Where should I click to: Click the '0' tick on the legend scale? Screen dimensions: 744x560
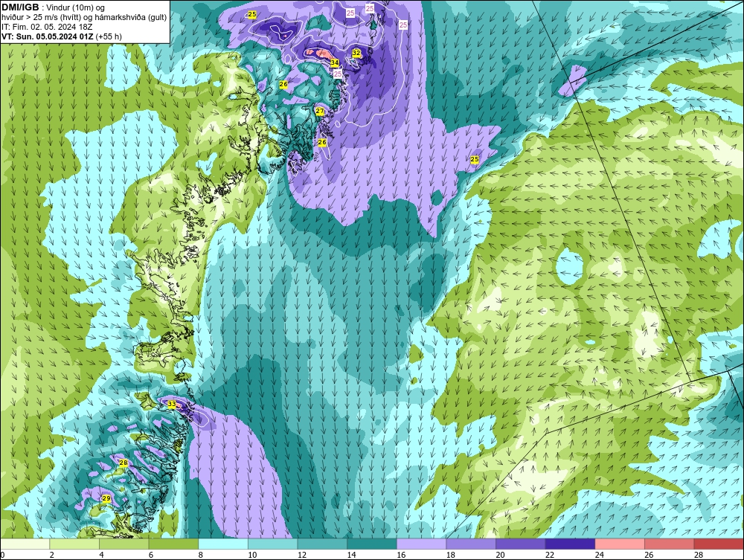(2, 555)
